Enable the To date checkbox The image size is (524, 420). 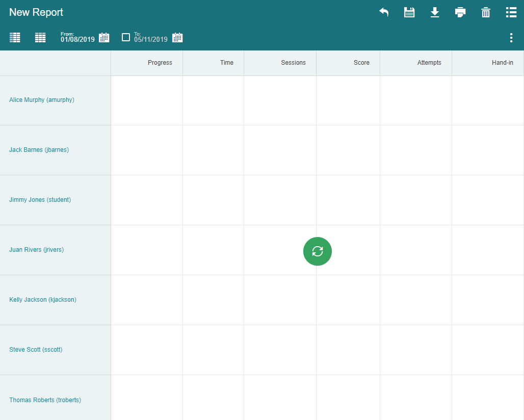click(x=126, y=37)
